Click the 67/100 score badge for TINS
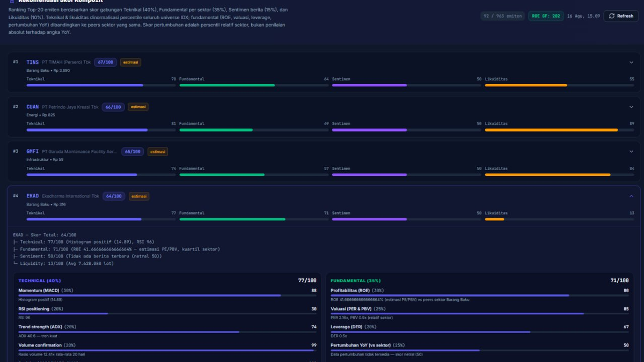The width and height of the screenshot is (644, 362). point(106,62)
